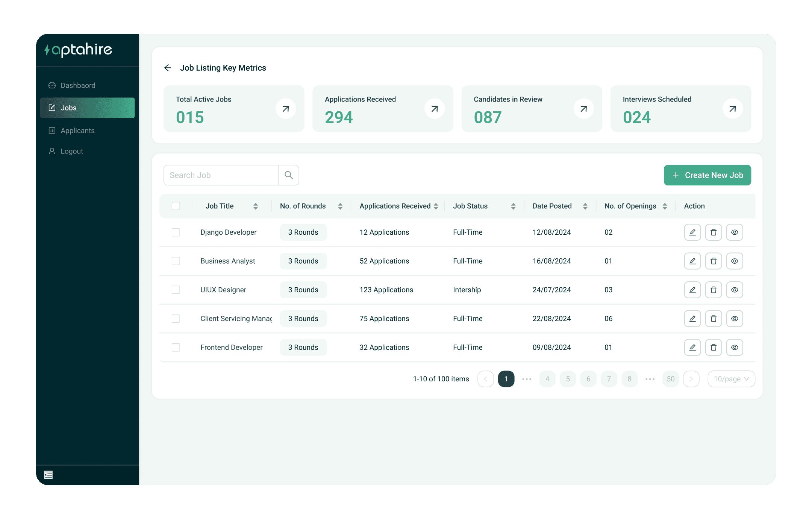Open Interviews Scheduled arrow icon
Viewport: 812px width, 519px height.
732,109
